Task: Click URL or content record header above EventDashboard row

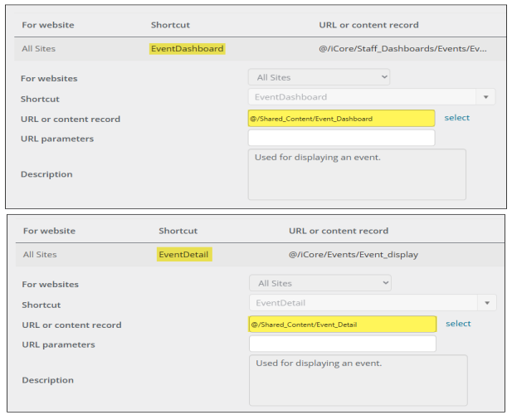Action: click(x=368, y=25)
